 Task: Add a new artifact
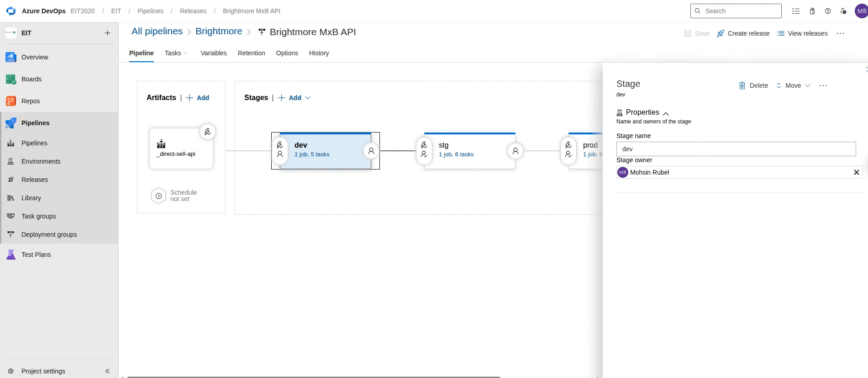(x=198, y=98)
